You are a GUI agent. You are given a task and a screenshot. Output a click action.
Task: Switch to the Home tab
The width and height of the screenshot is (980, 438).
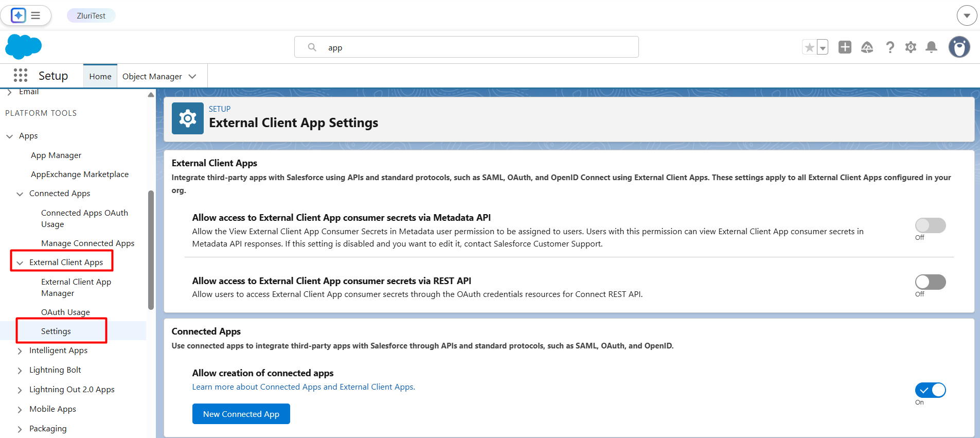click(x=100, y=76)
